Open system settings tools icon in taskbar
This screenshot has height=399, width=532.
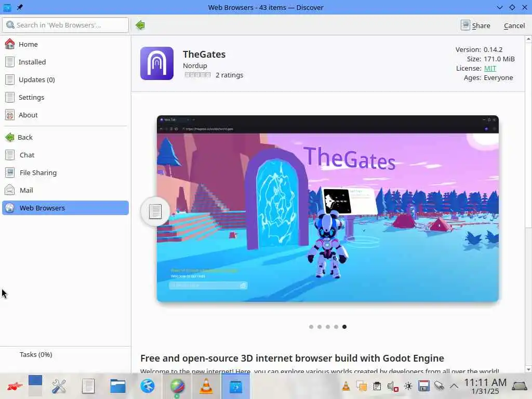[x=59, y=386]
